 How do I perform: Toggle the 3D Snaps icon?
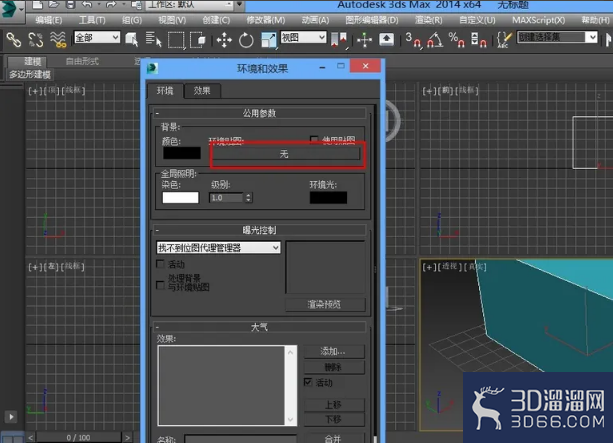tap(413, 40)
